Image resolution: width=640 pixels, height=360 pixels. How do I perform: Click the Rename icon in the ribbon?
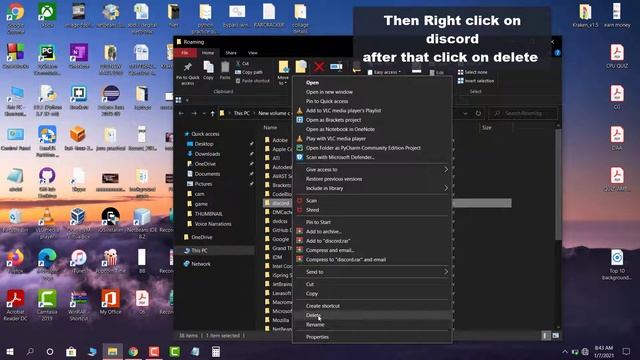336,67
